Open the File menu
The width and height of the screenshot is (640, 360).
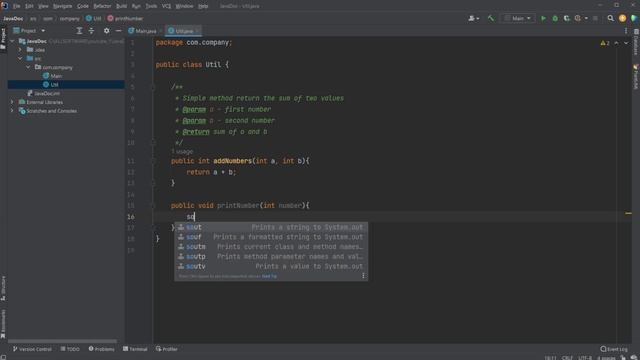click(16, 6)
